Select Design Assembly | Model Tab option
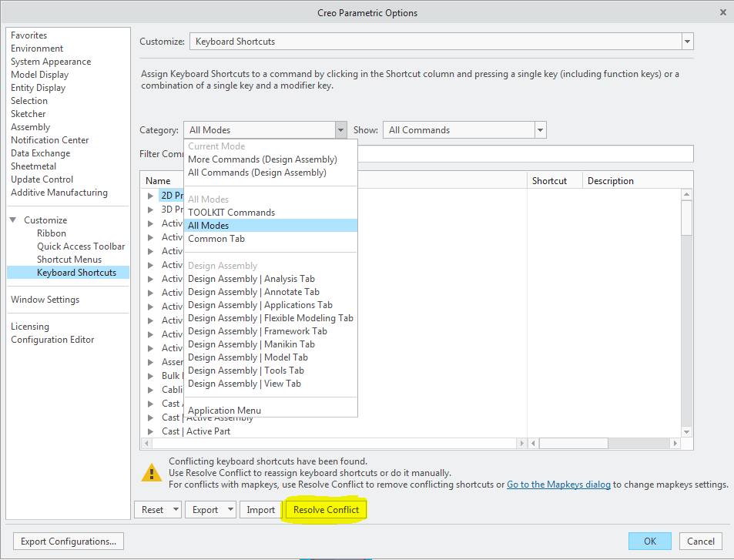This screenshot has height=560, width=734. coord(248,357)
